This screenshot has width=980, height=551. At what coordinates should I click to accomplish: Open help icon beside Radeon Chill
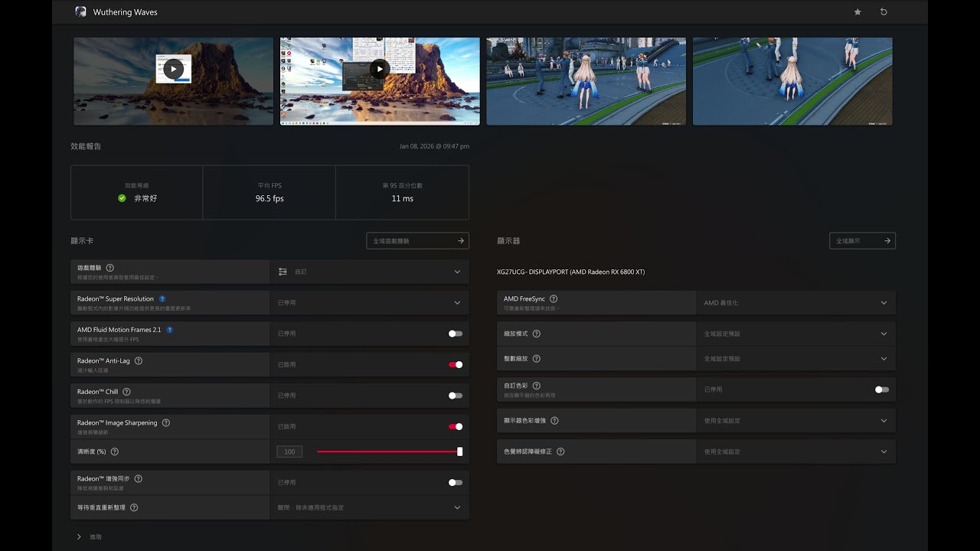click(x=126, y=392)
